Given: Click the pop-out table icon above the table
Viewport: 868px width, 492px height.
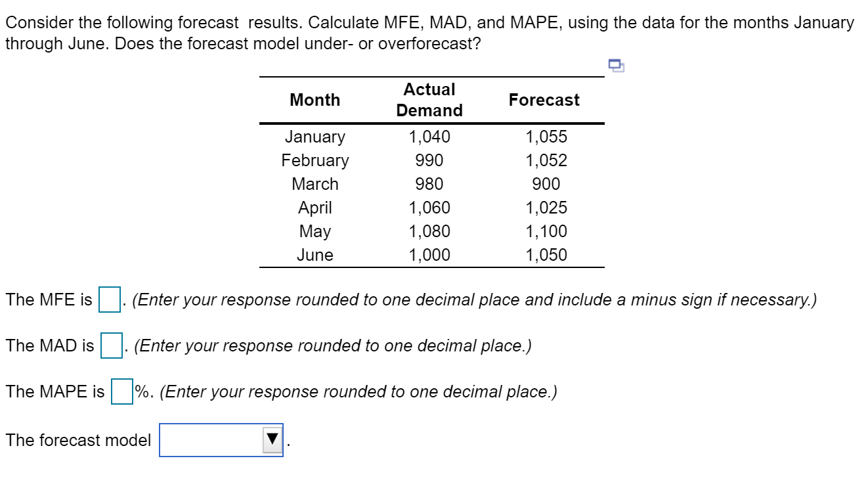Looking at the screenshot, I should tap(615, 65).
